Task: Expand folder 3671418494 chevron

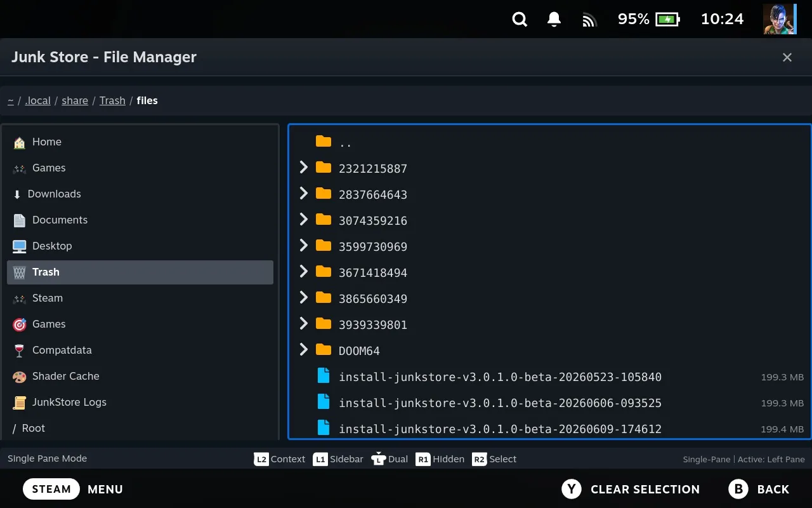Action: pos(303,272)
